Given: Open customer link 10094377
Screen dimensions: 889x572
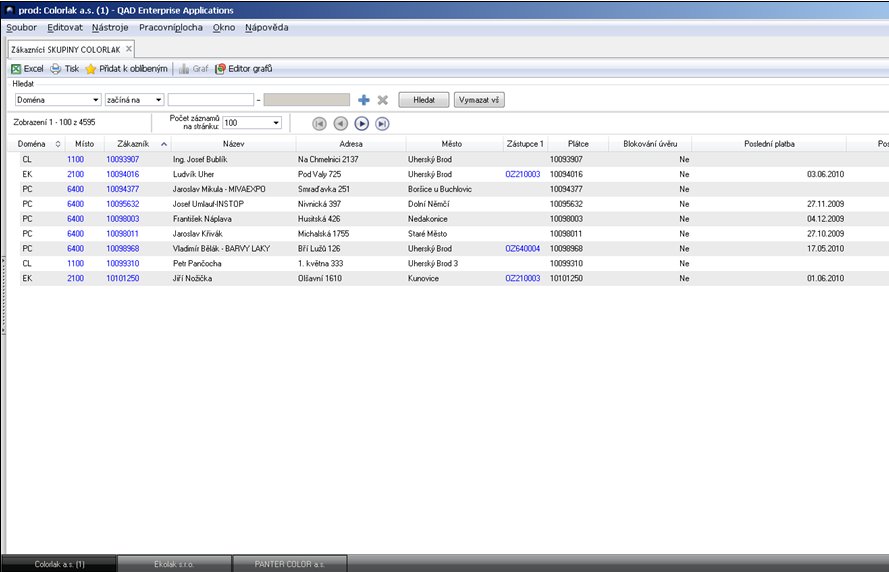Looking at the screenshot, I should (x=122, y=189).
